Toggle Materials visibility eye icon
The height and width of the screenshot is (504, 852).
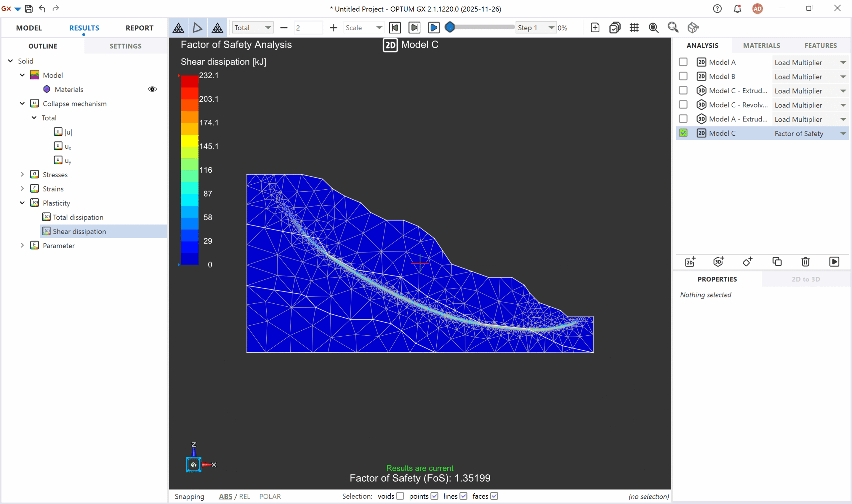[x=152, y=89]
